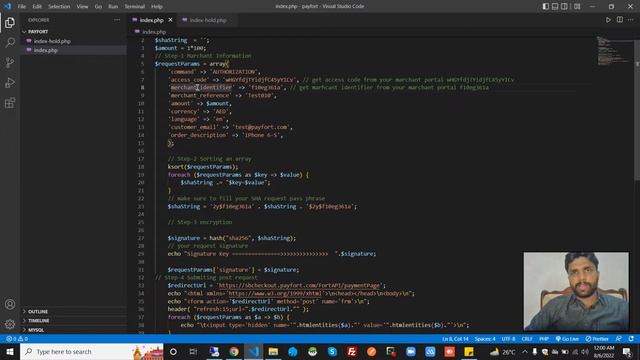This screenshot has width=640, height=360.
Task: Open Sticky Notes from the taskbar
Action: (x=469, y=351)
